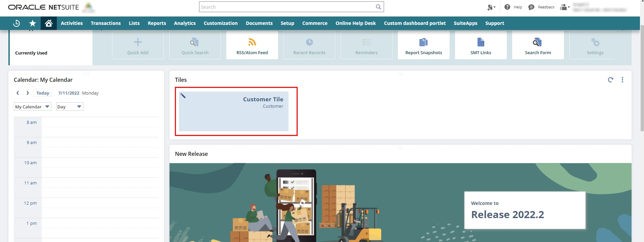The height and width of the screenshot is (242, 644).
Task: Add the Report Snapshots portlet
Action: (424, 45)
